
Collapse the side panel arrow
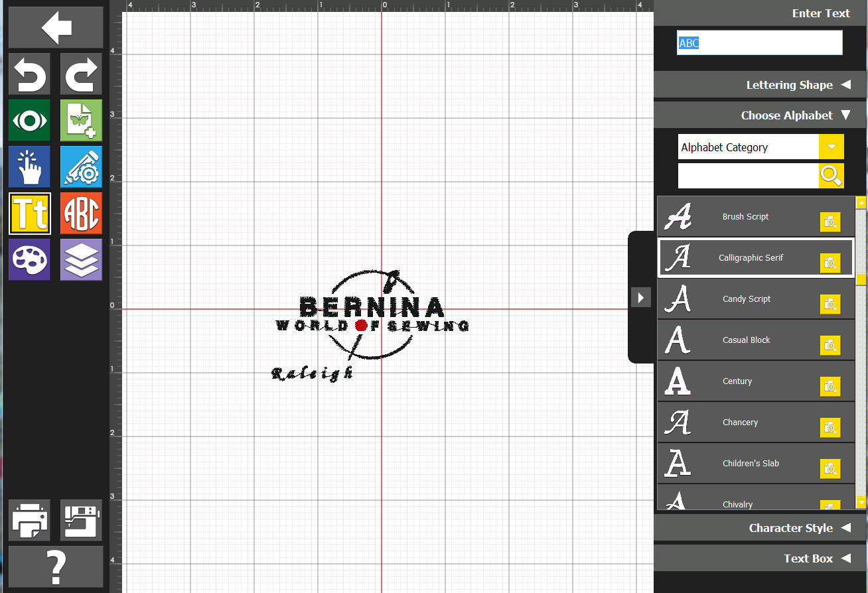640,298
